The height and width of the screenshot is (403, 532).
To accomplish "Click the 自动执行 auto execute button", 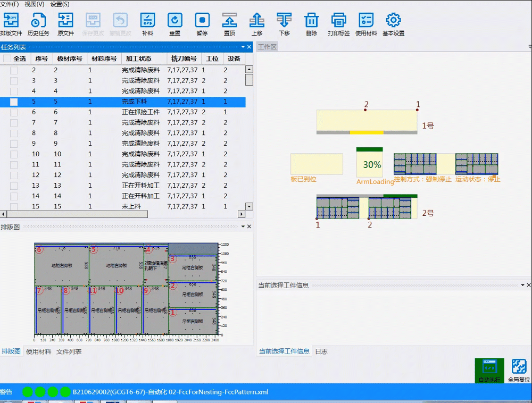I will click(x=489, y=371).
